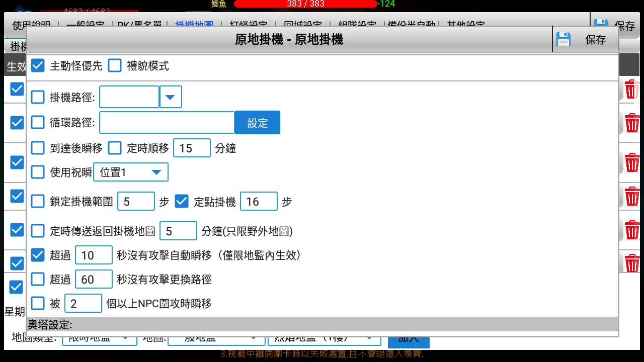Viewport: 644px width, 362px height.
Task: Uncheck 超過 10 秒沒有攻擊自動瞬移 checkbox
Action: [x=38, y=255]
